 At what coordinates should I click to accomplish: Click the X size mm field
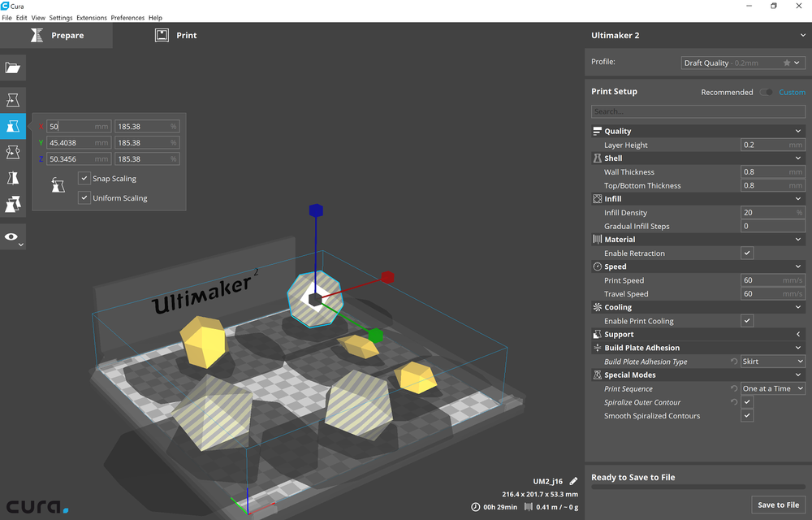(79, 127)
